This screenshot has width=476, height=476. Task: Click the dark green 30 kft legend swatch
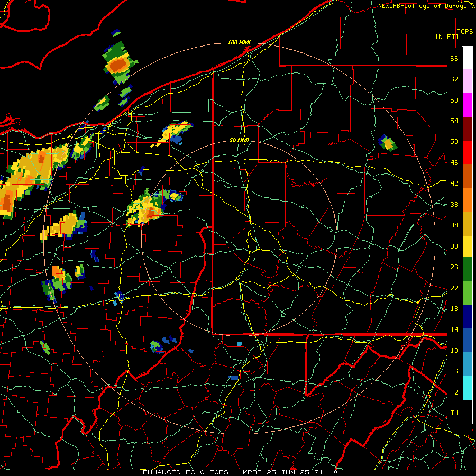[467, 269]
